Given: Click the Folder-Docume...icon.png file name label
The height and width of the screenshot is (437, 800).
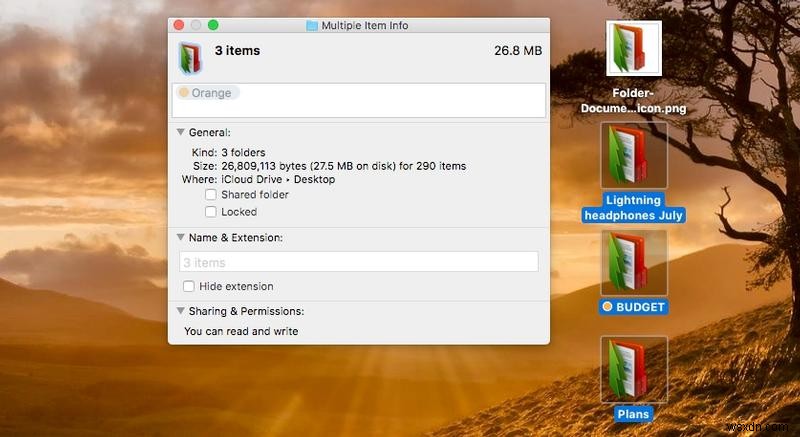Looking at the screenshot, I should (634, 100).
